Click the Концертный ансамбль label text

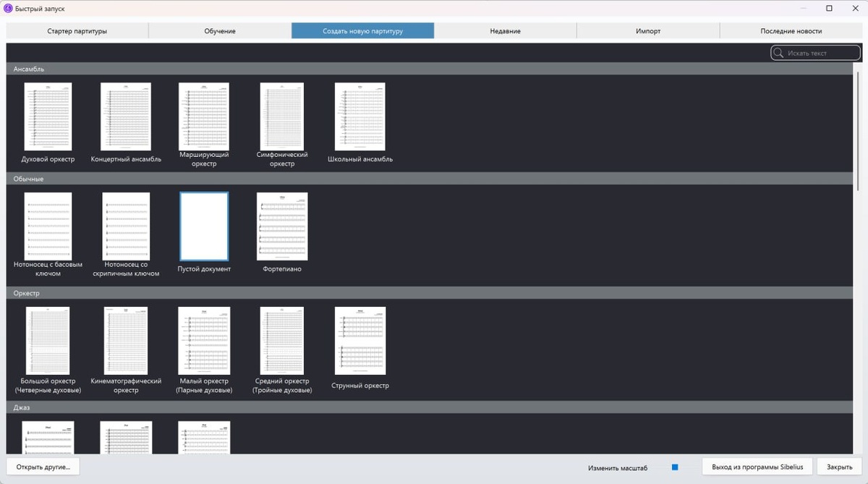tap(126, 159)
